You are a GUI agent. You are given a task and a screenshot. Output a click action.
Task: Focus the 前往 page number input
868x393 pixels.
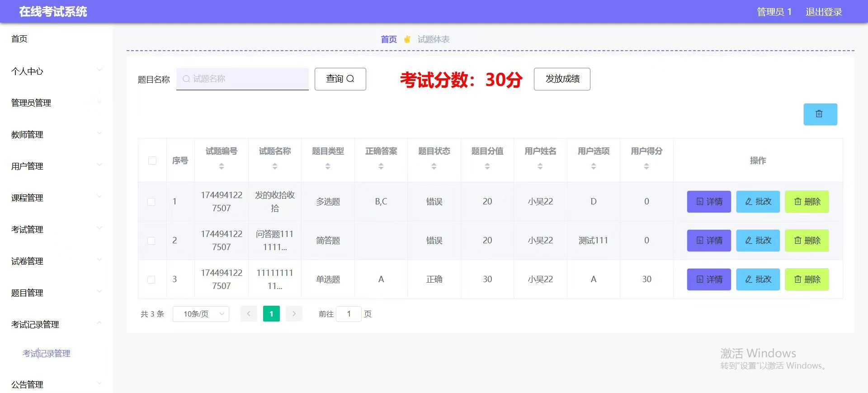point(349,314)
